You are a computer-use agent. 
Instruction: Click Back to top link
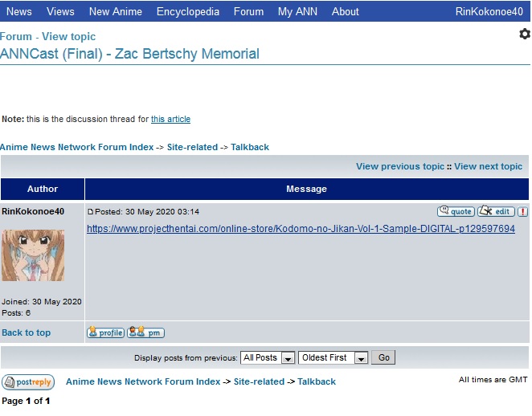[27, 332]
